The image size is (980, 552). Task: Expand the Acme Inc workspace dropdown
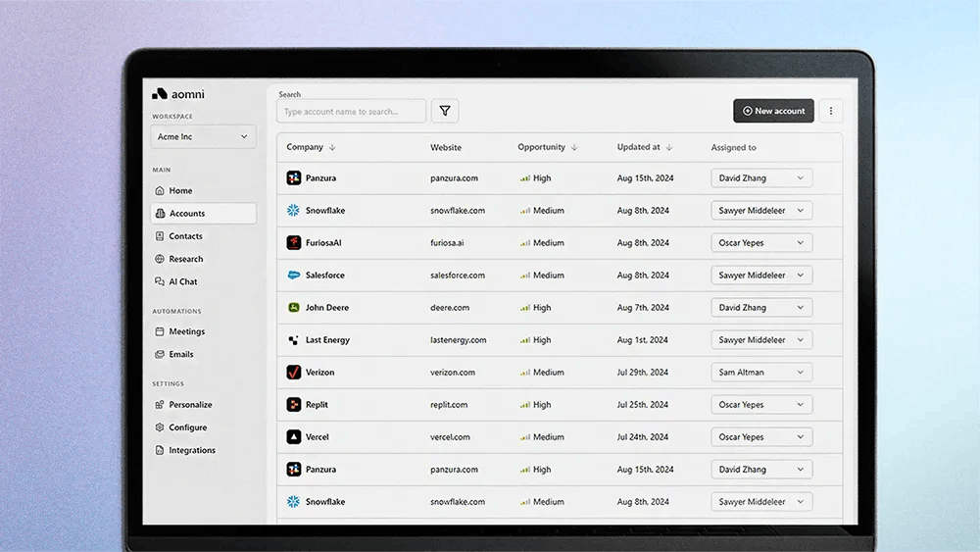tap(203, 136)
